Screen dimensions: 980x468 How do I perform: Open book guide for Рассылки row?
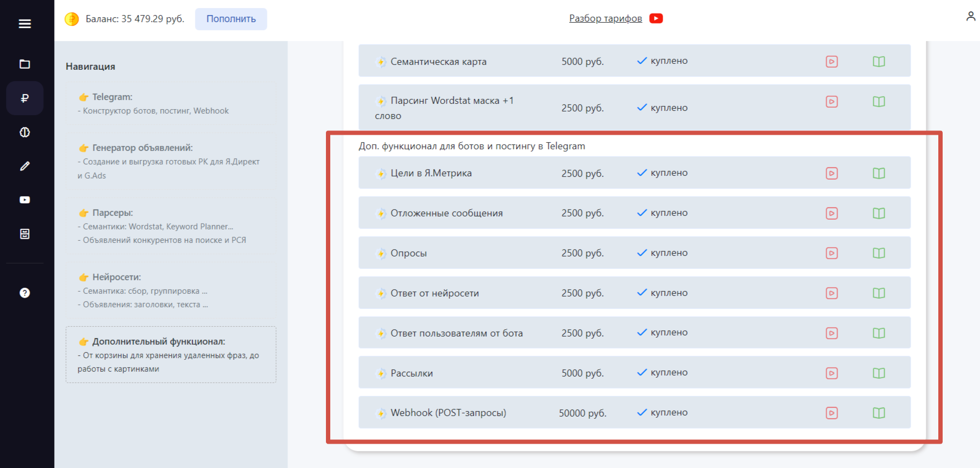click(879, 373)
